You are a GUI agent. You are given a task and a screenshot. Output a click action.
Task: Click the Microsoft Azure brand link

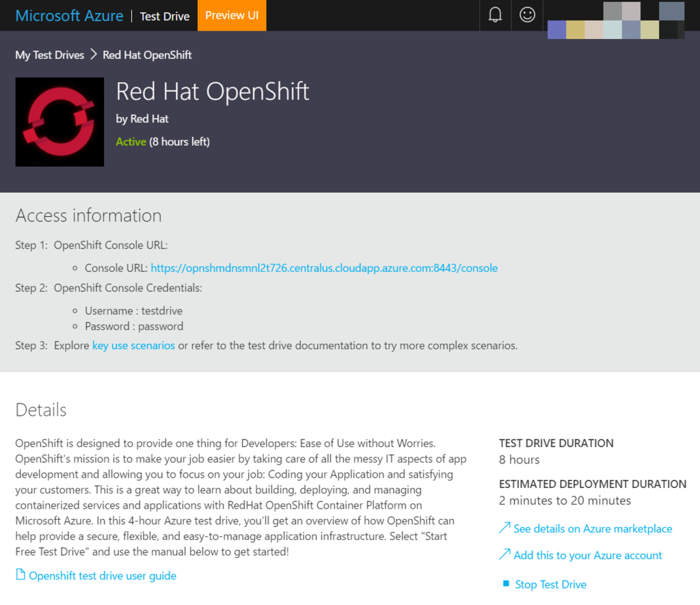(69, 16)
